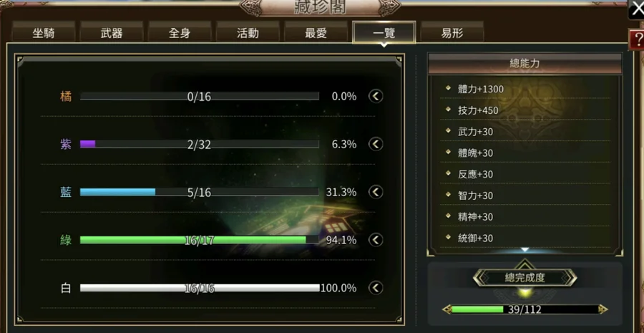Click the scroll-down arrow under 總能力 list
Viewport: 644px width, 333px height.
click(525, 249)
